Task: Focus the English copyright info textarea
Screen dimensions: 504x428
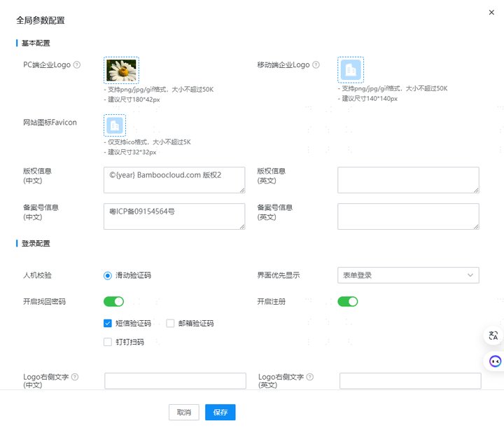Action: [x=408, y=180]
